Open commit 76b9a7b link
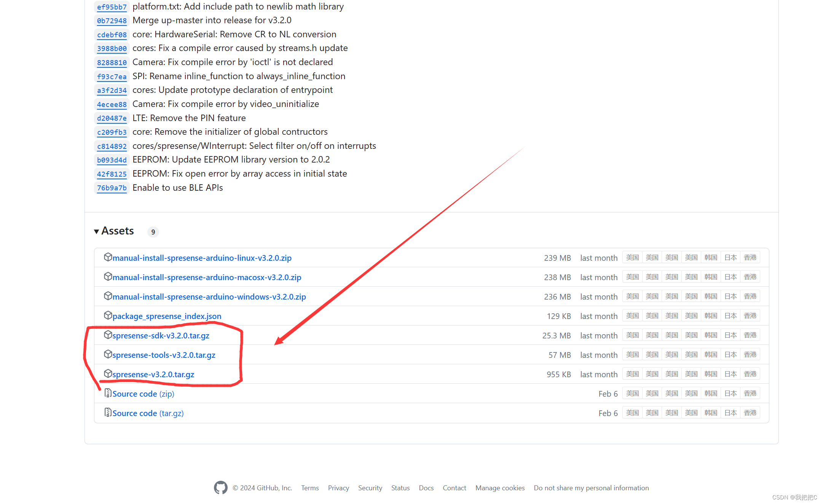 (x=112, y=188)
